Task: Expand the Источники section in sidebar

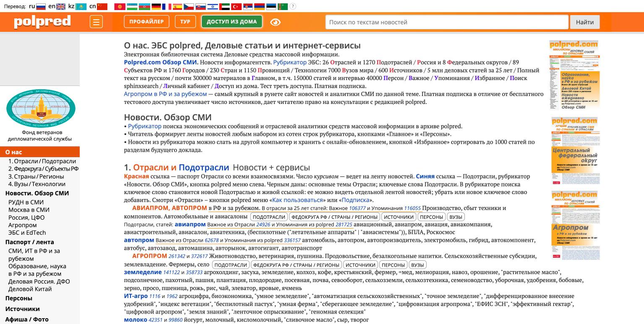Action: click(23, 309)
